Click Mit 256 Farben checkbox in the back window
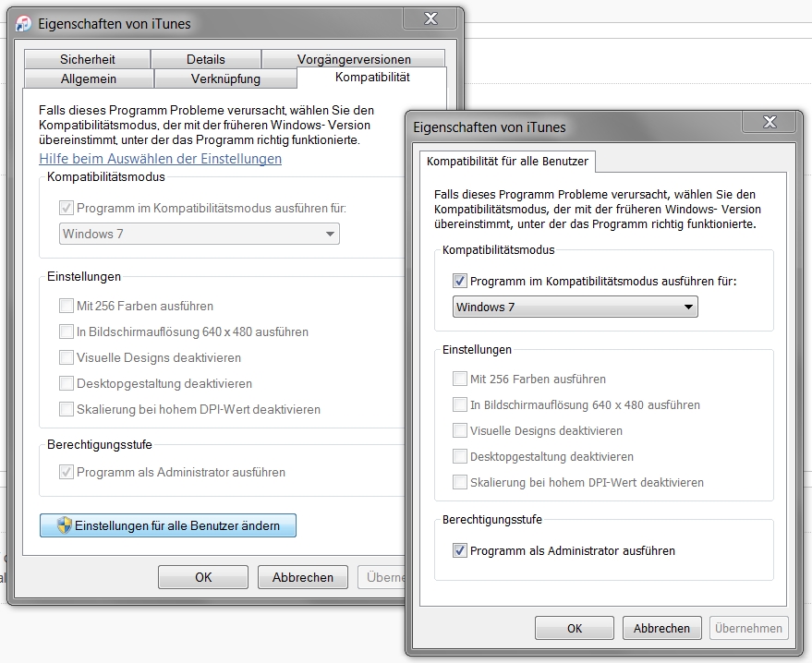Screen dimensions: 812x663 (67, 306)
